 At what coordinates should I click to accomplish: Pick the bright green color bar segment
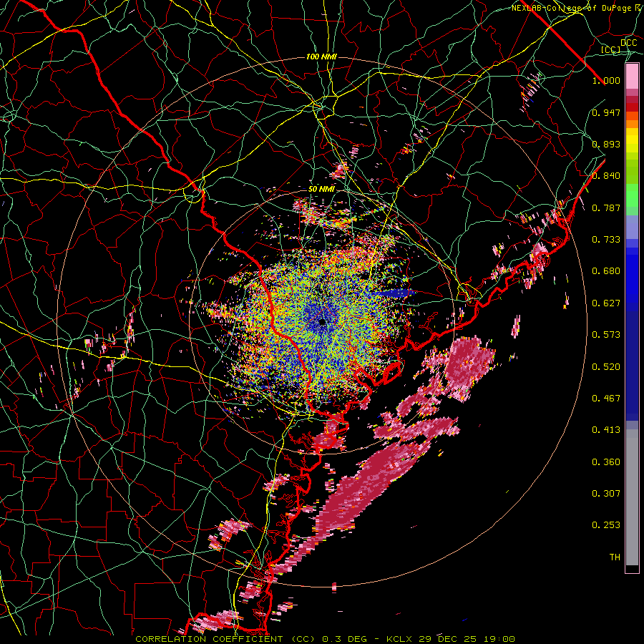(x=632, y=195)
